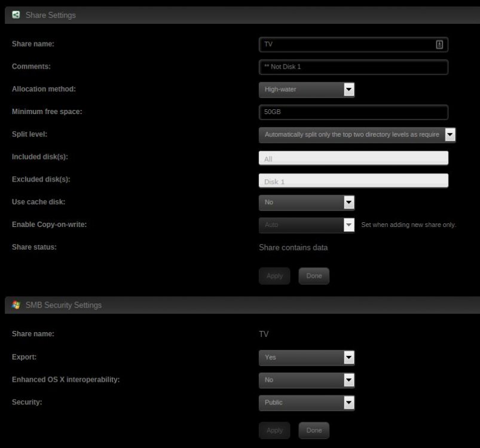480x448 pixels.
Task: Click the Share Settings header icon
Action: [16, 15]
